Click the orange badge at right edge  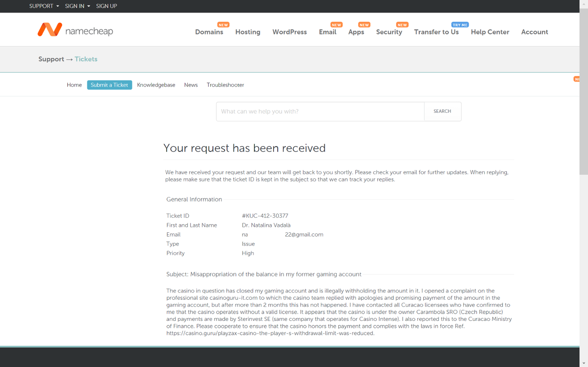point(577,79)
